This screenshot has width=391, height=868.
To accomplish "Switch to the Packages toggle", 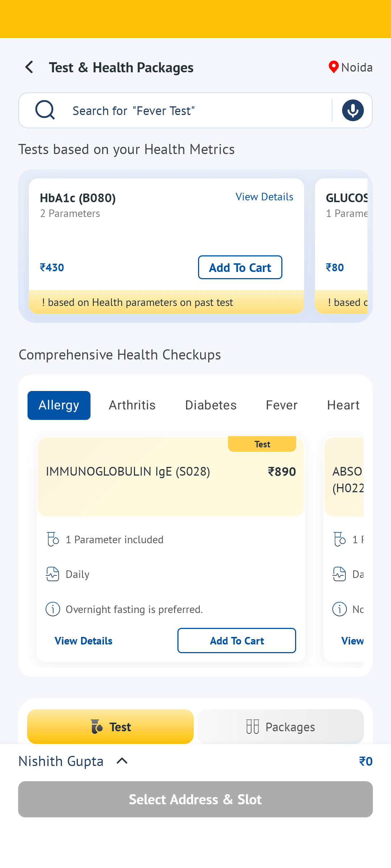I will 281,727.
